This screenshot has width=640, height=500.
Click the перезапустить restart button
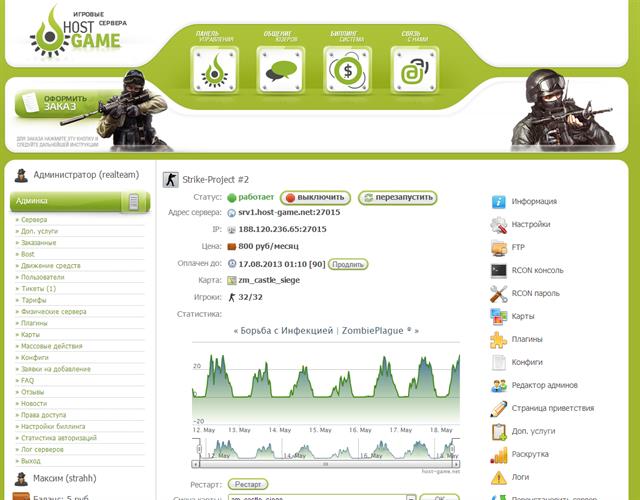(x=398, y=198)
